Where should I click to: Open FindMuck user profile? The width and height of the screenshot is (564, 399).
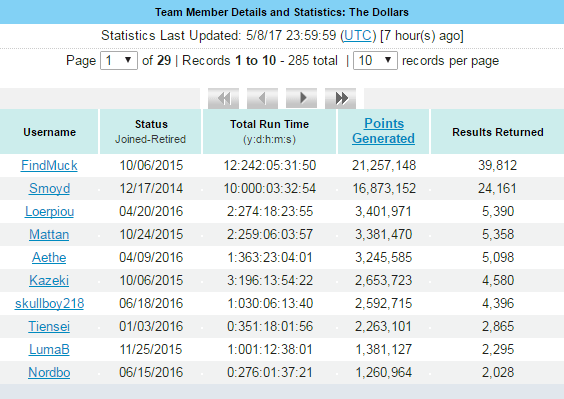pyautogui.click(x=49, y=166)
